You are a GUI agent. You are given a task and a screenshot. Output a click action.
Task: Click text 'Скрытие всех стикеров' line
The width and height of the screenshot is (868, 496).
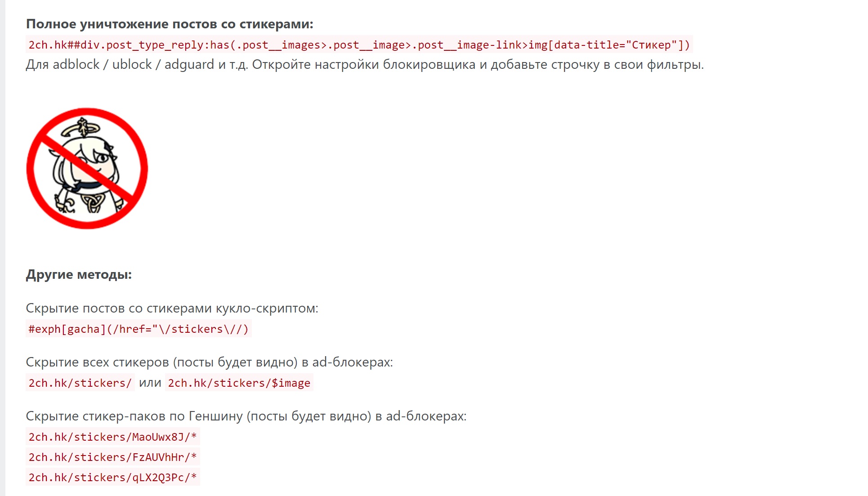[209, 362]
